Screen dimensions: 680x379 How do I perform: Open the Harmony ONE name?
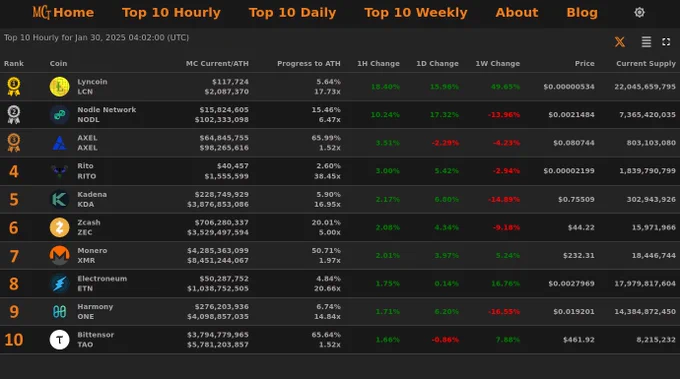point(95,311)
